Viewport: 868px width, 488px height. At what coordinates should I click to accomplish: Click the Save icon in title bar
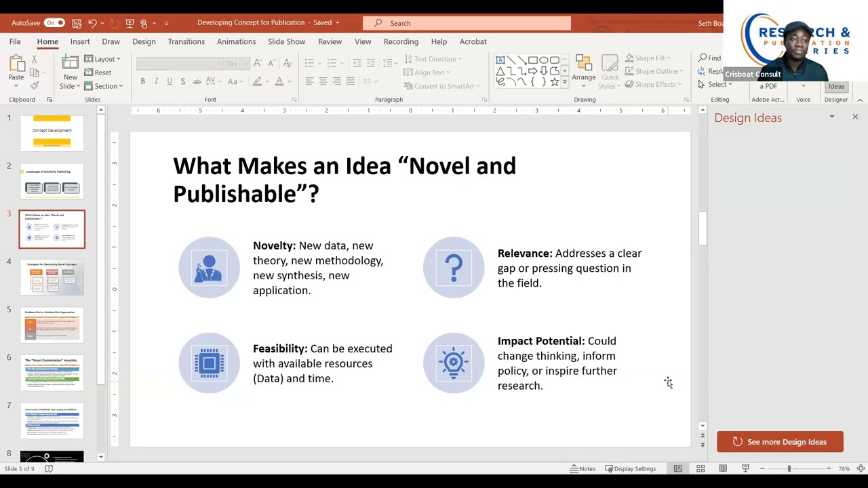[77, 23]
